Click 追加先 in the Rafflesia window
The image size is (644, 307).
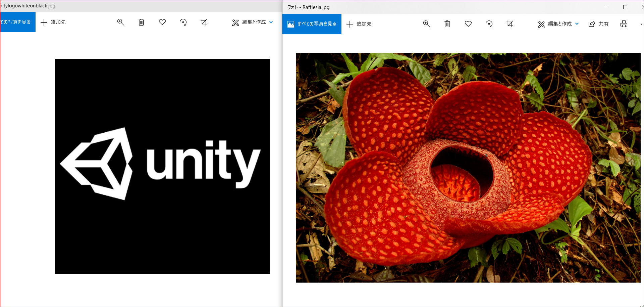pos(359,24)
